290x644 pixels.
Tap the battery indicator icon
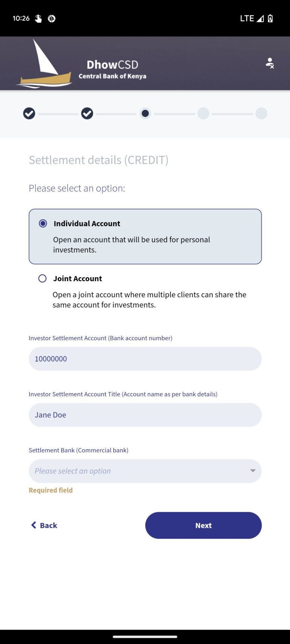270,18
